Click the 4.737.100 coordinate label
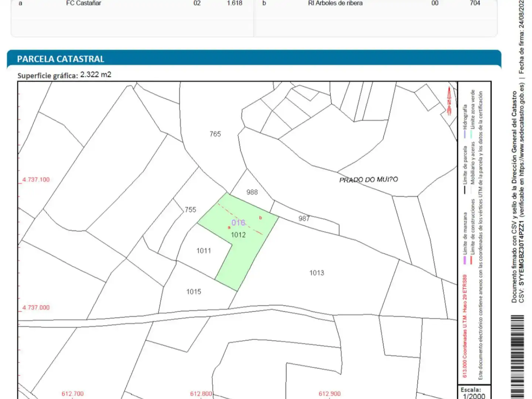 click(36, 180)
